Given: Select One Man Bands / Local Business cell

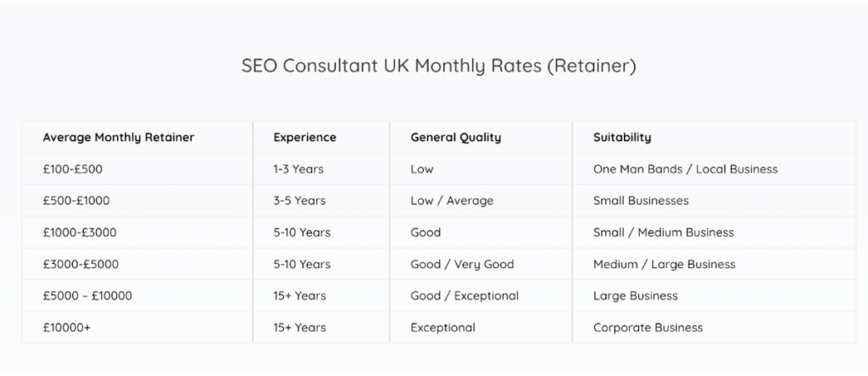Looking at the screenshot, I should pyautogui.click(x=685, y=169).
